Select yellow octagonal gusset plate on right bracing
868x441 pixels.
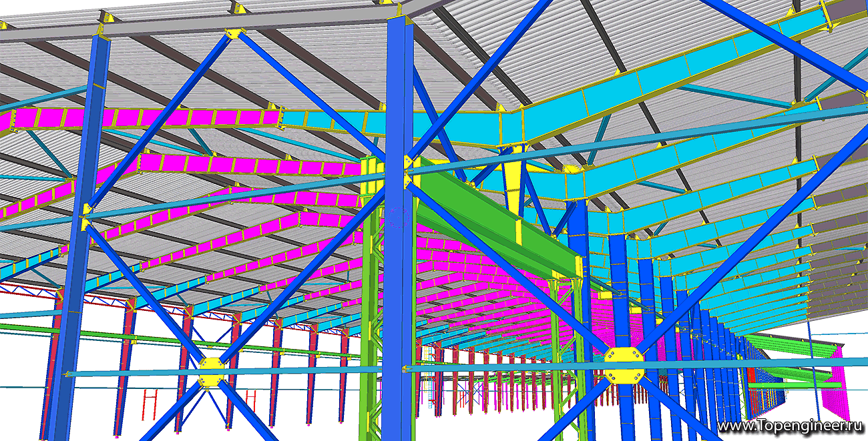[x=624, y=365]
